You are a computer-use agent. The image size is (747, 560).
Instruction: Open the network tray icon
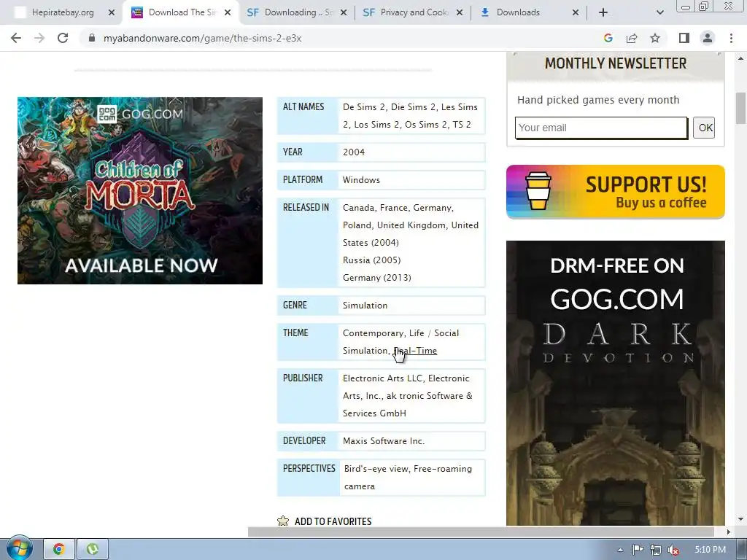tap(656, 550)
